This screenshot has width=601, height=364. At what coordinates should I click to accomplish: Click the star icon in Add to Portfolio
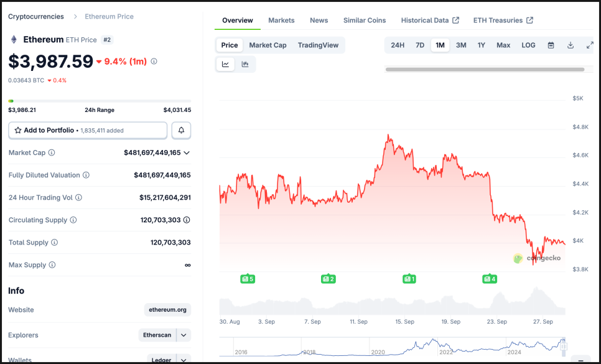click(17, 130)
